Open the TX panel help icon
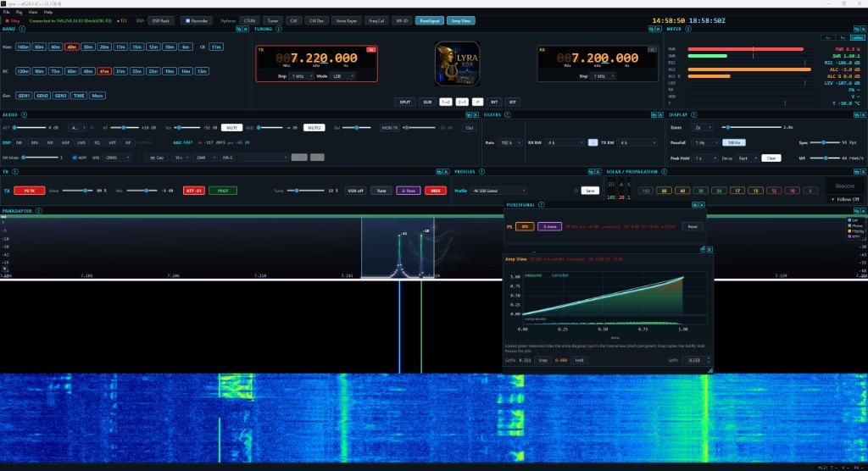This screenshot has height=471, width=868. coord(15,172)
